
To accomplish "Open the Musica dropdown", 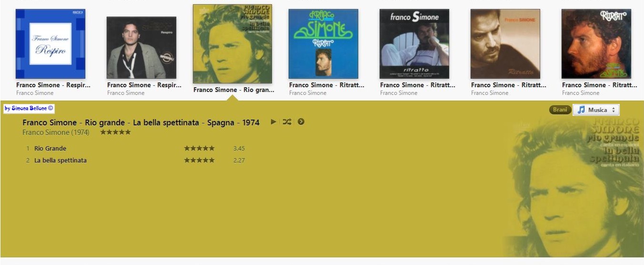I will (596, 110).
